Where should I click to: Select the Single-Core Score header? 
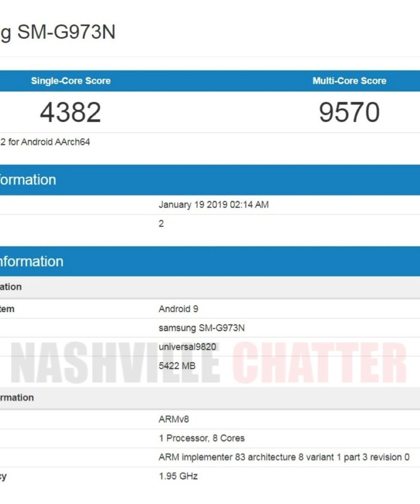[x=71, y=81]
